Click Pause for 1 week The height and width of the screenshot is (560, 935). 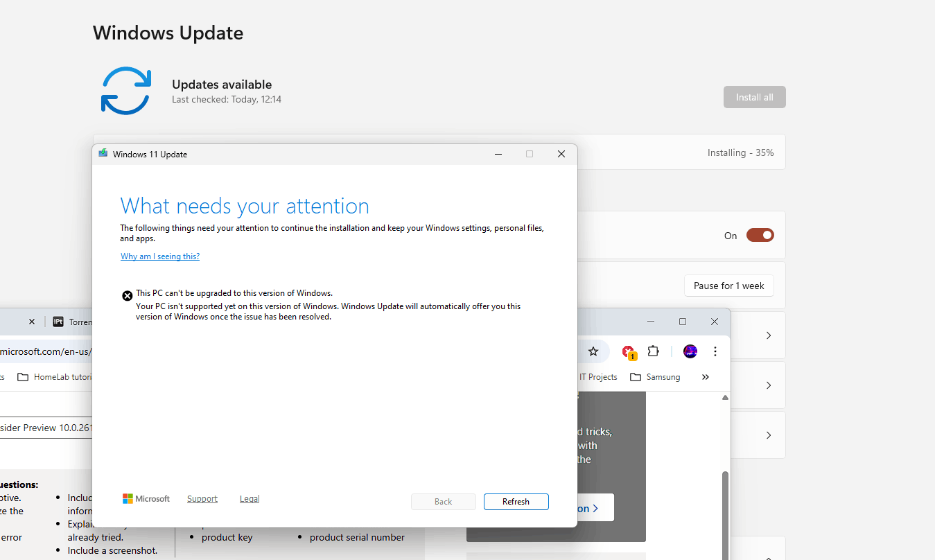click(728, 285)
